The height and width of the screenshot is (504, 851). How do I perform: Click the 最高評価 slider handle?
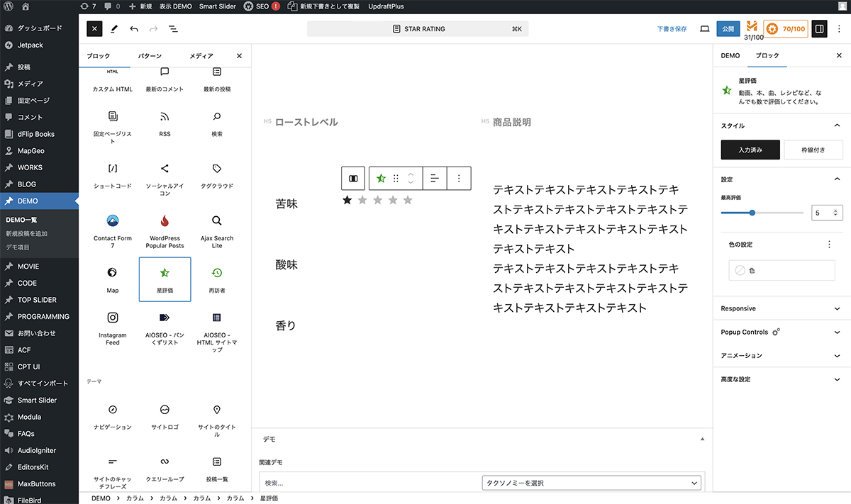pos(752,213)
